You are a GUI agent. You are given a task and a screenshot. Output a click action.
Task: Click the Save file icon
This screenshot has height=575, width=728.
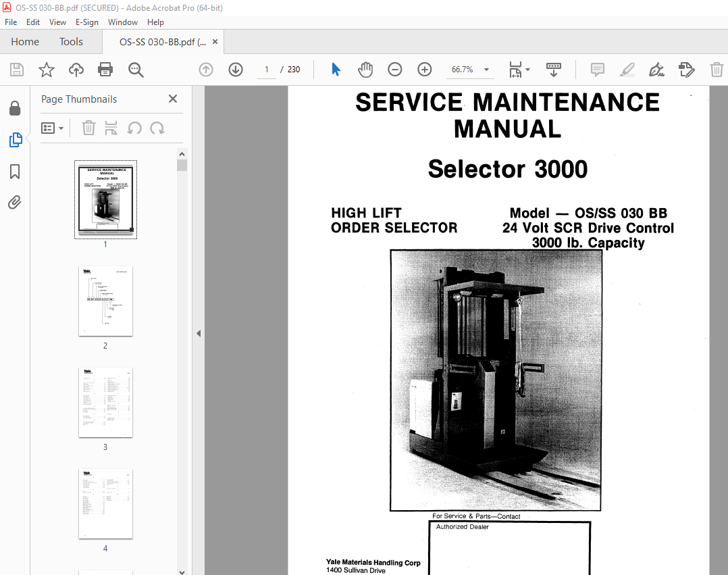click(x=17, y=70)
